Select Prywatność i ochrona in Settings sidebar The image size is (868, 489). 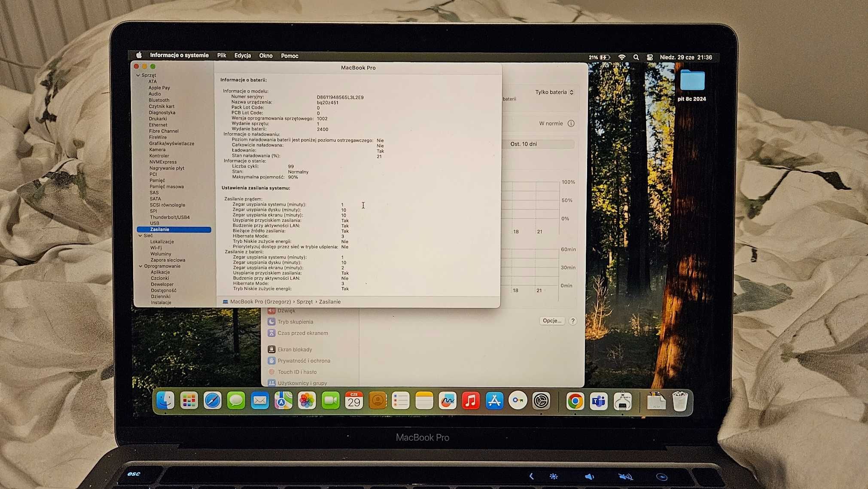(x=304, y=361)
